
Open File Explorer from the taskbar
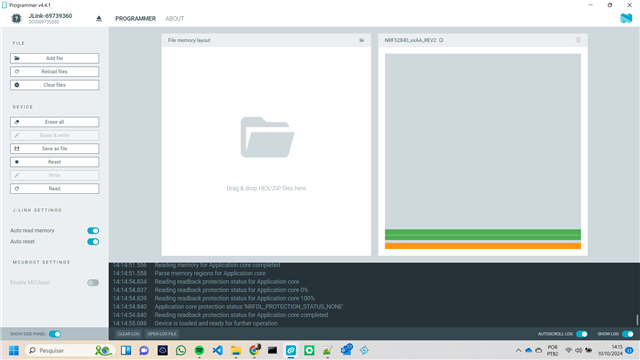coord(236,350)
